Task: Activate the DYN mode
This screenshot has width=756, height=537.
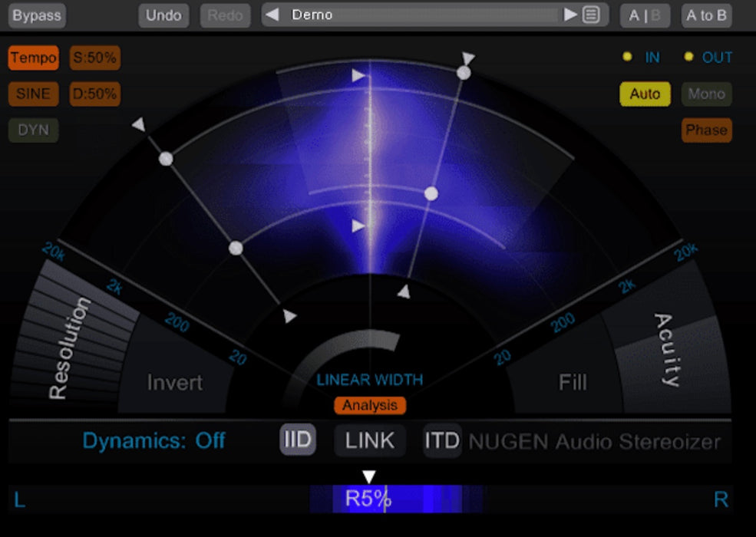Action: 32,130
